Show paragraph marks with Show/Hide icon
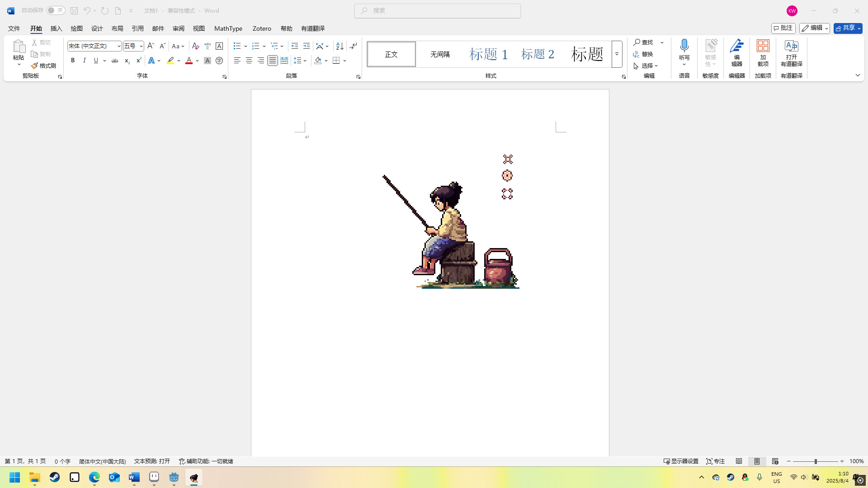 tap(353, 46)
